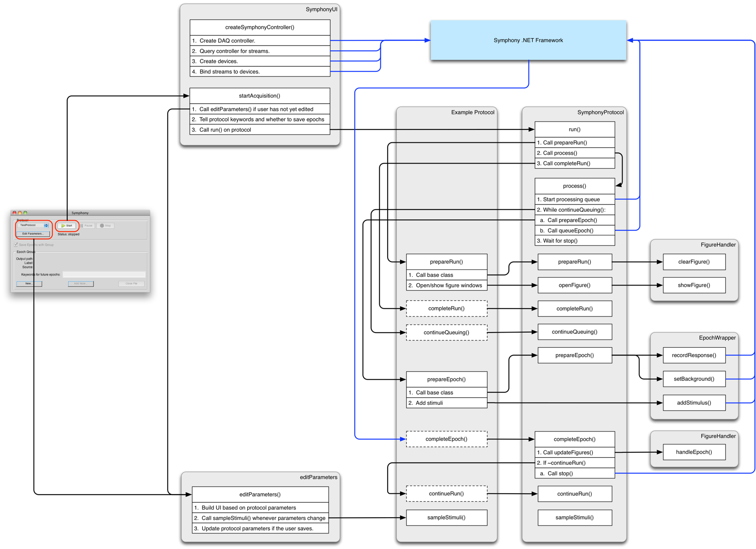Select 'Update protocol parameters if the user saves.'
The image size is (756, 549).
[x=260, y=529]
